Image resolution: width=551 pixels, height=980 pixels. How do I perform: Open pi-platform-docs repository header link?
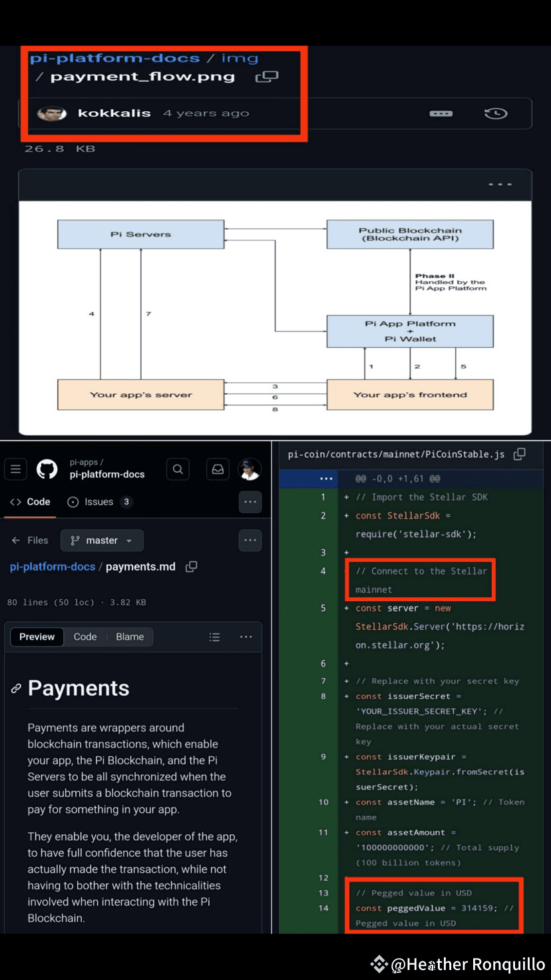point(107,475)
